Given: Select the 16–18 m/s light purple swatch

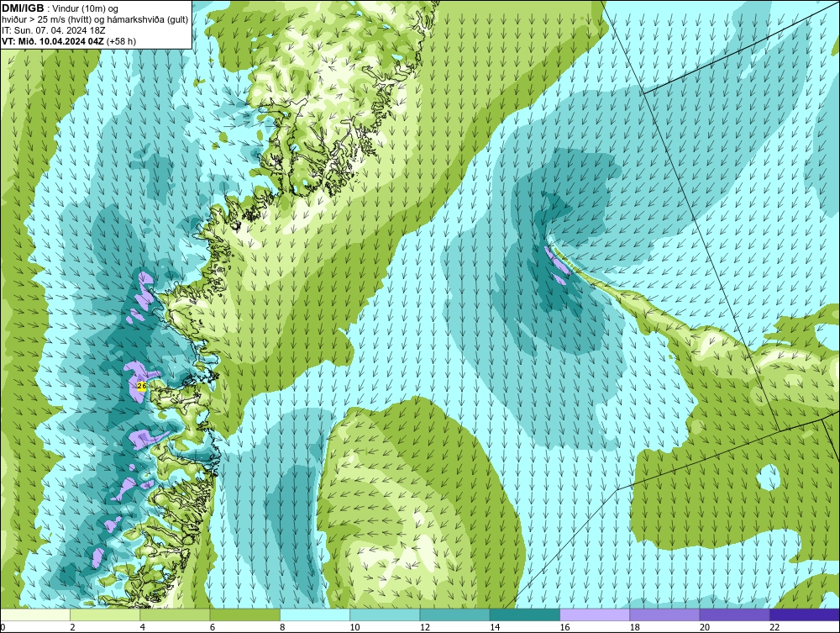Looking at the screenshot, I should pos(595,615).
